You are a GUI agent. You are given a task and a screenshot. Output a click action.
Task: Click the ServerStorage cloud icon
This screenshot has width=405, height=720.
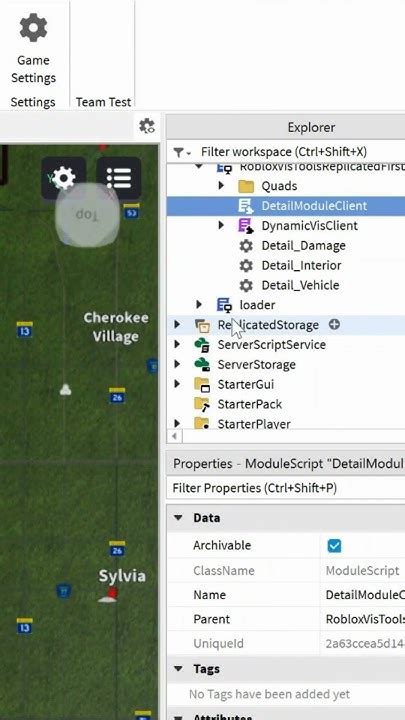click(x=202, y=365)
